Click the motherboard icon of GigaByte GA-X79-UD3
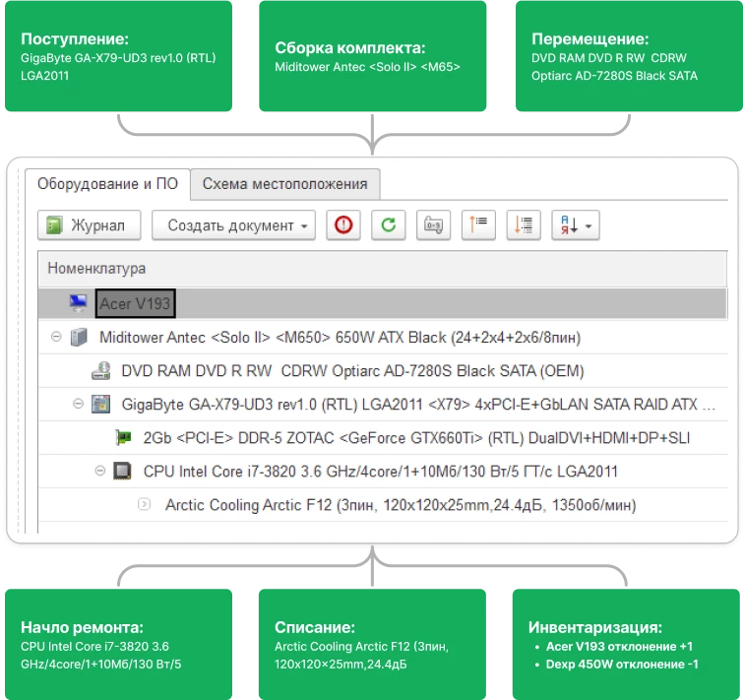Viewport: 745px width, 700px height. tap(100, 404)
